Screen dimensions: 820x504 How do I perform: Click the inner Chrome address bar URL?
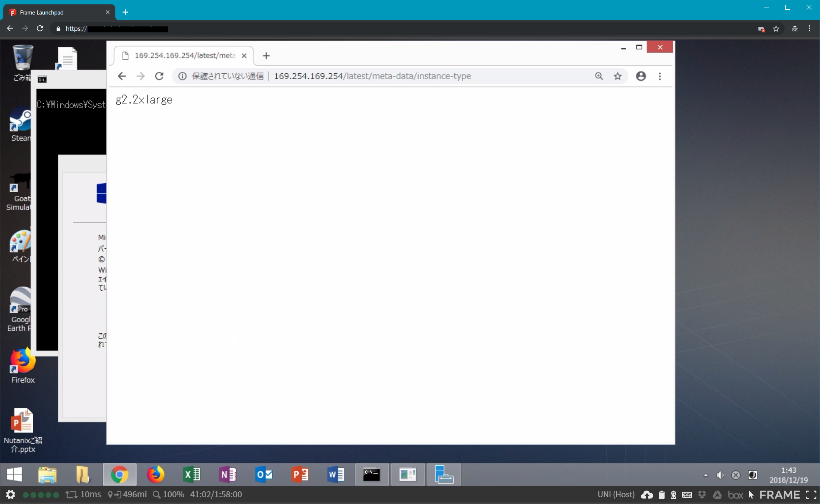pos(372,76)
